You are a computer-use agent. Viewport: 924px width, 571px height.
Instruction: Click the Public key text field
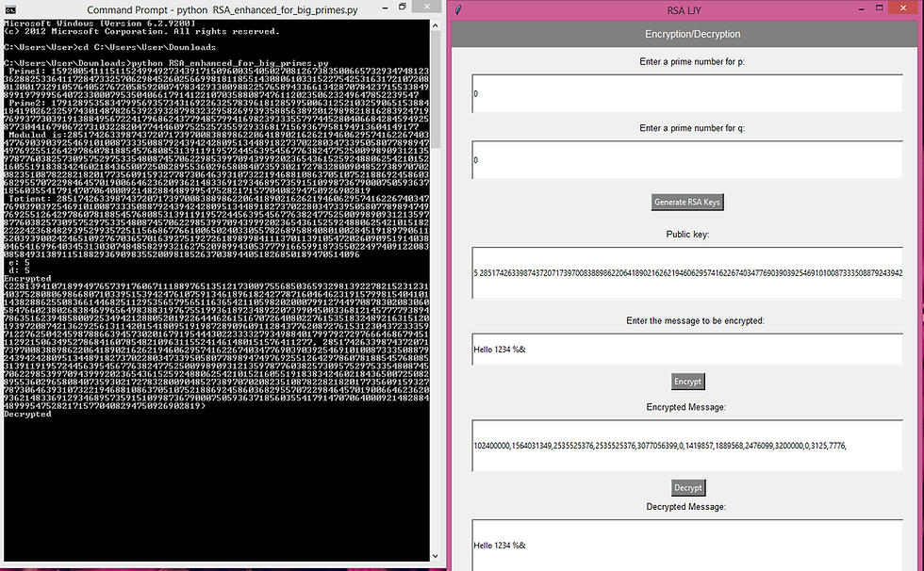click(x=687, y=272)
